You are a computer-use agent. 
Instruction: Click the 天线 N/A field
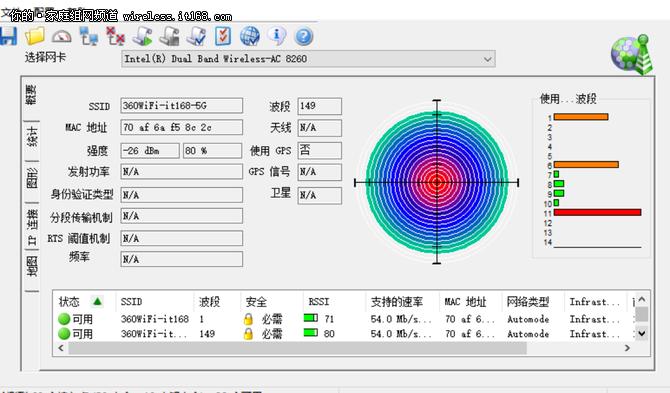click(320, 128)
